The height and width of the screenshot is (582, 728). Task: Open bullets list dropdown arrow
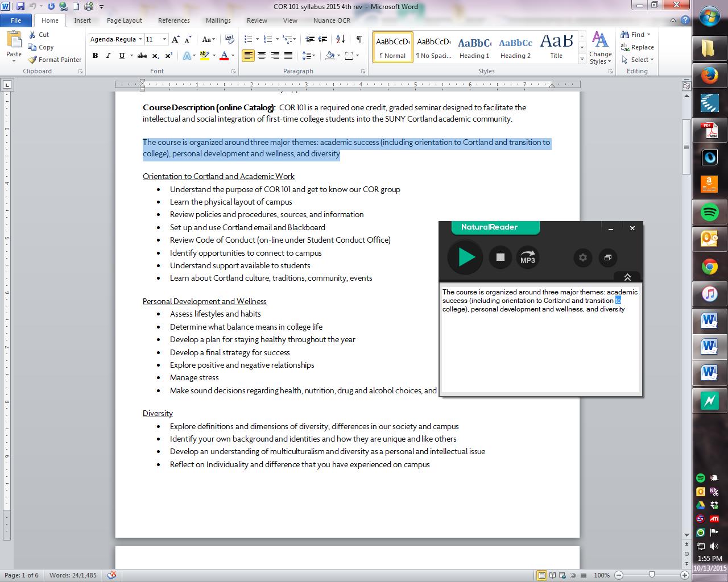tap(258, 39)
